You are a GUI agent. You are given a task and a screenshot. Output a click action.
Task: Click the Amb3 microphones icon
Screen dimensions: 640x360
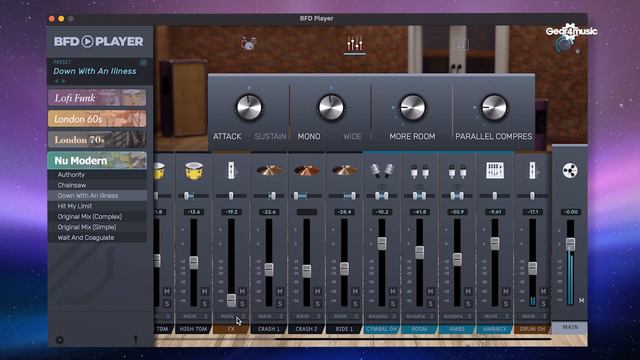tap(457, 171)
